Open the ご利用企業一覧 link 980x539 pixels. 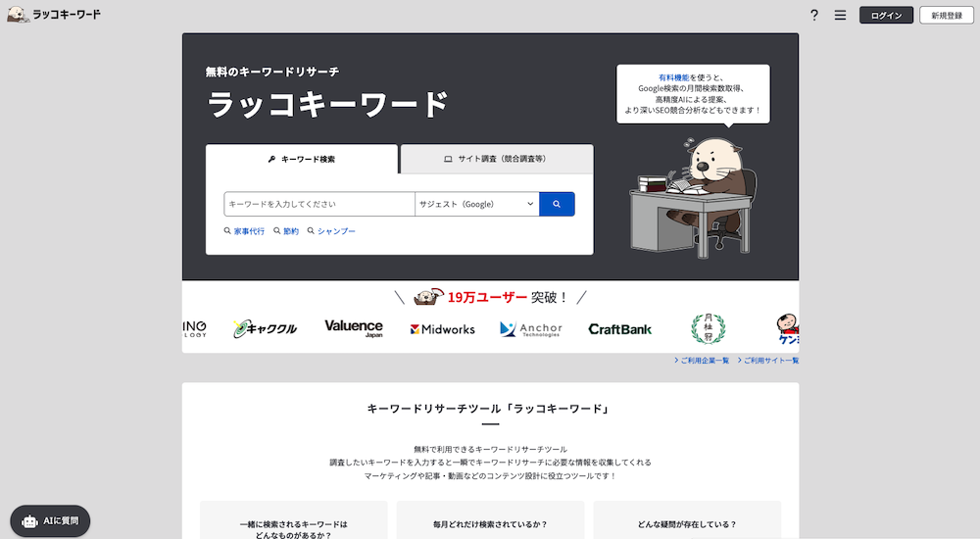tap(704, 361)
